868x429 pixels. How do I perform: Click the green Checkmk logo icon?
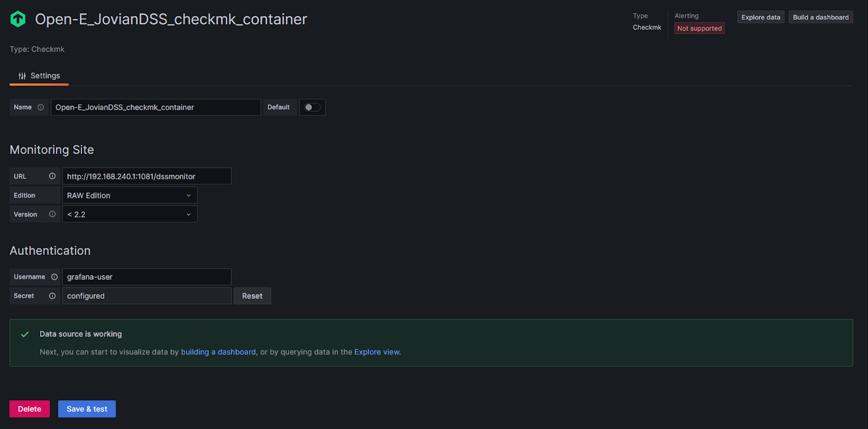tap(18, 19)
